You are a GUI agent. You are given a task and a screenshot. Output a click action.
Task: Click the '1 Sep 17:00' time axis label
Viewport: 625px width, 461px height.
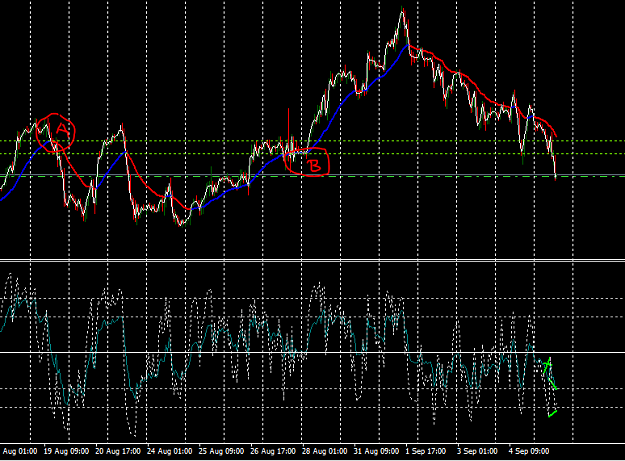coord(426,451)
